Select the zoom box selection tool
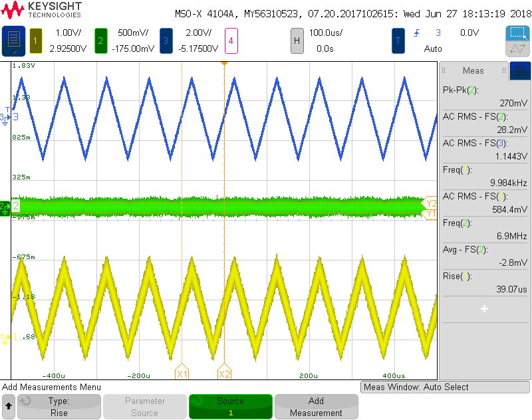 [x=517, y=33]
